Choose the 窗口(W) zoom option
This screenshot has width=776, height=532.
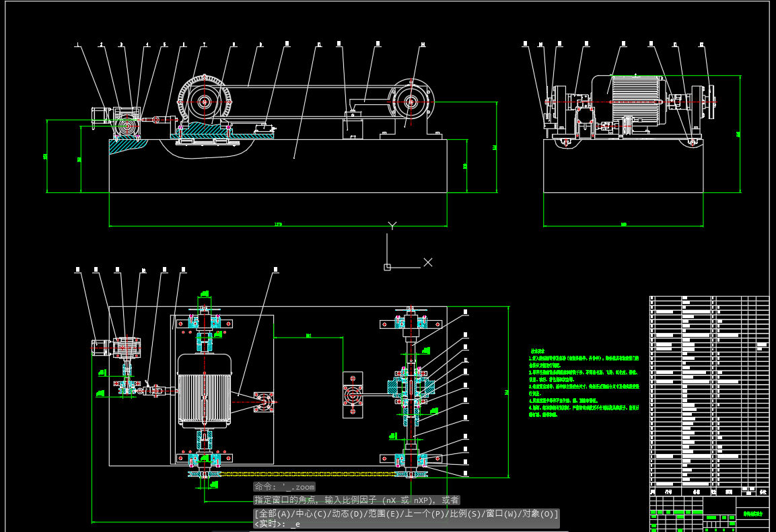tap(503, 514)
